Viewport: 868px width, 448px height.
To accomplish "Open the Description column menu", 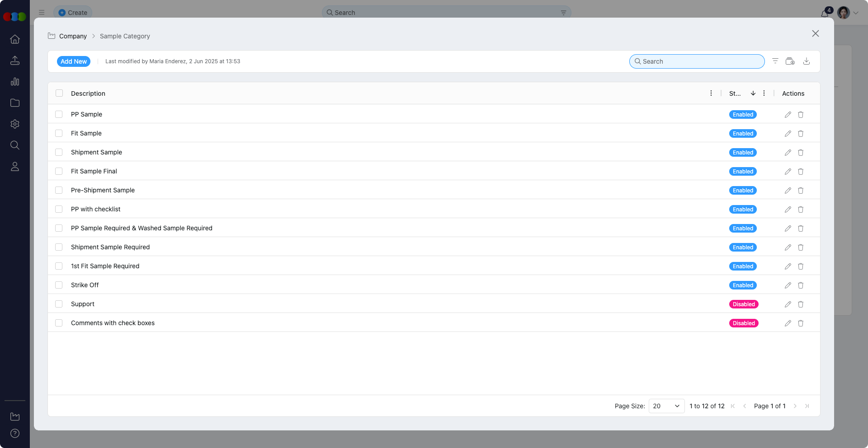I will 711,93.
